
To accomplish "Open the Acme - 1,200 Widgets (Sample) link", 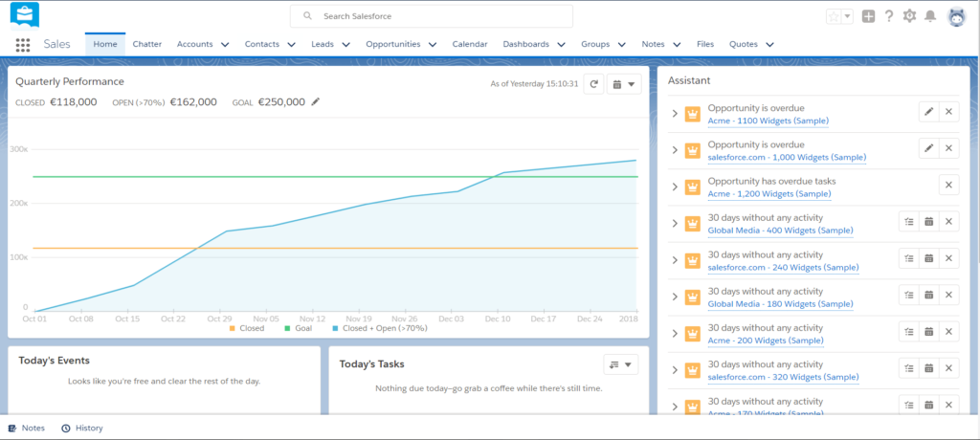I will point(769,194).
